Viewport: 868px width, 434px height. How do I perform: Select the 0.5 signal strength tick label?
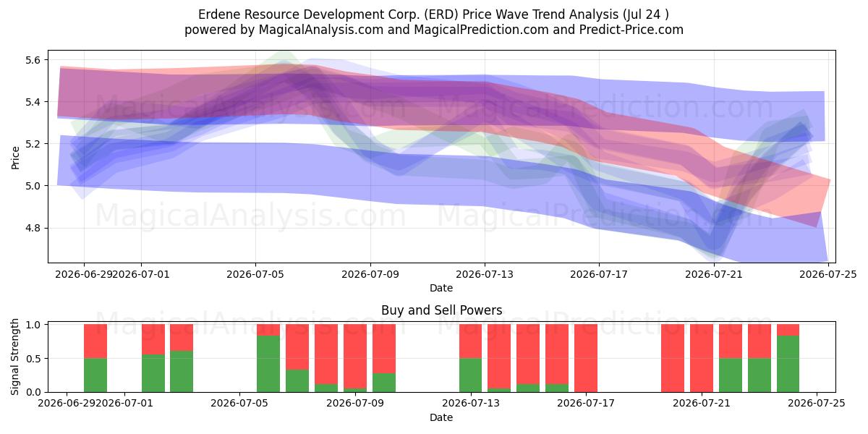tap(35, 359)
